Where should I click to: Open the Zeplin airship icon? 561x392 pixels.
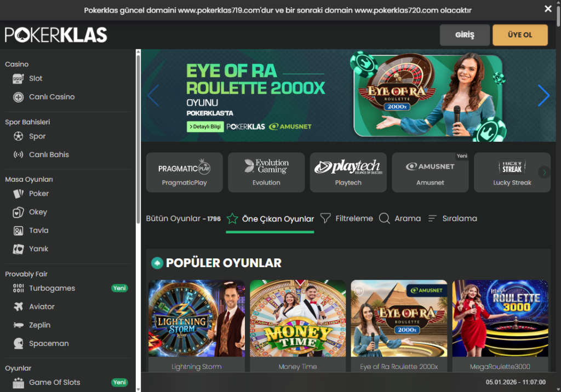pos(19,325)
